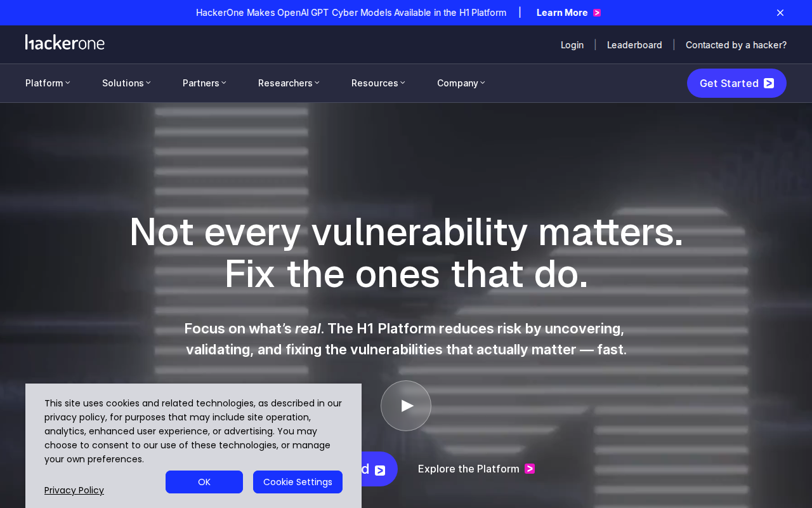Screen dimensions: 812x508
Task: Open the Privacy Policy link
Action: 74,490
